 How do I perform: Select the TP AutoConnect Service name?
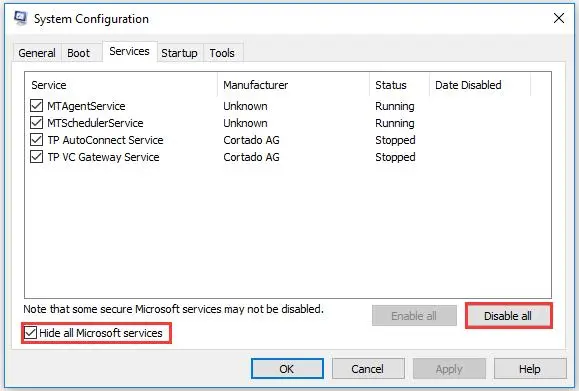tap(105, 140)
